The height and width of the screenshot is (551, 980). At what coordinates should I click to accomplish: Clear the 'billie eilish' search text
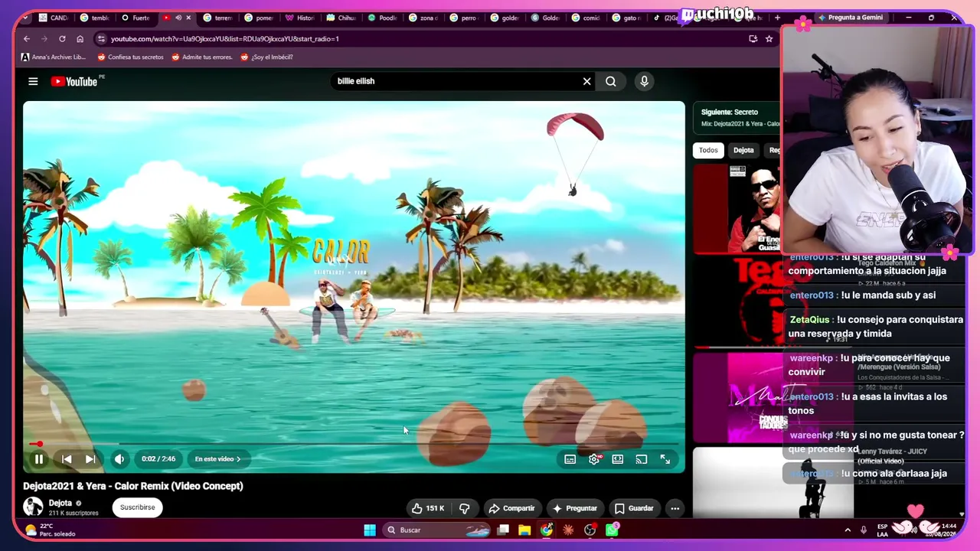tap(587, 81)
